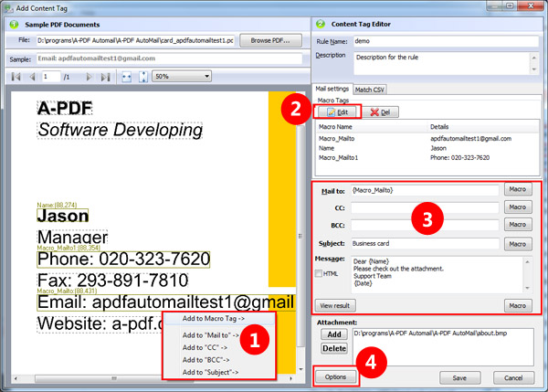
Task: Select Phone: 020-323-7620 text block
Action: [123, 260]
